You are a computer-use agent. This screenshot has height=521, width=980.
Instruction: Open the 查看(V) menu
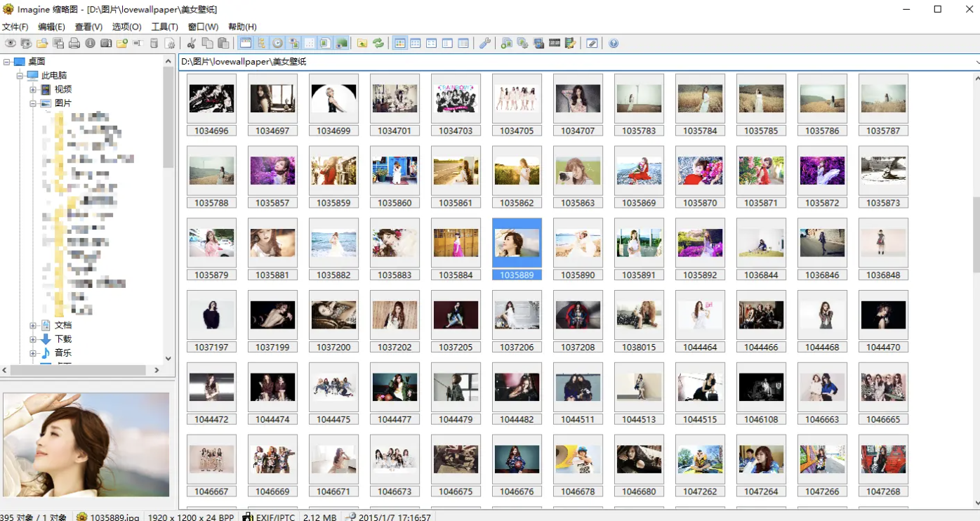(88, 27)
